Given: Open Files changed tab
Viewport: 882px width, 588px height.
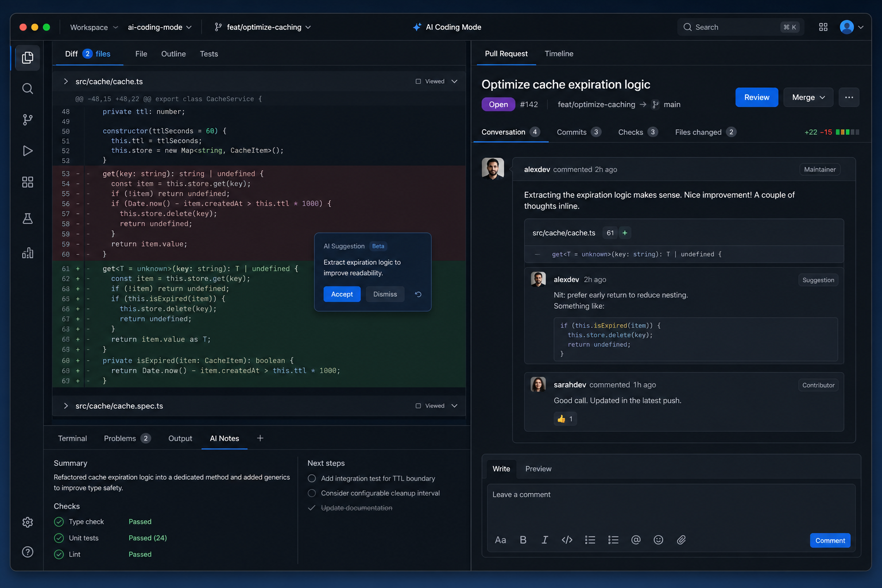Looking at the screenshot, I should coord(705,132).
